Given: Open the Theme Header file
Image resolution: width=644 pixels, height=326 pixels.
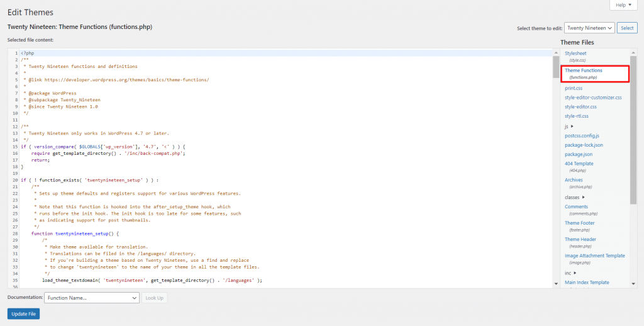Looking at the screenshot, I should tap(580, 239).
